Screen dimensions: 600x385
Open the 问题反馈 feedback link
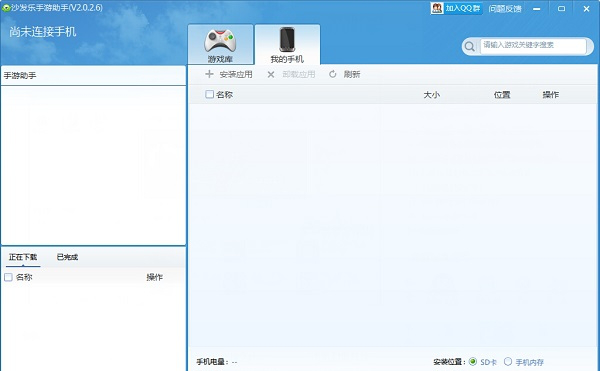tap(505, 9)
